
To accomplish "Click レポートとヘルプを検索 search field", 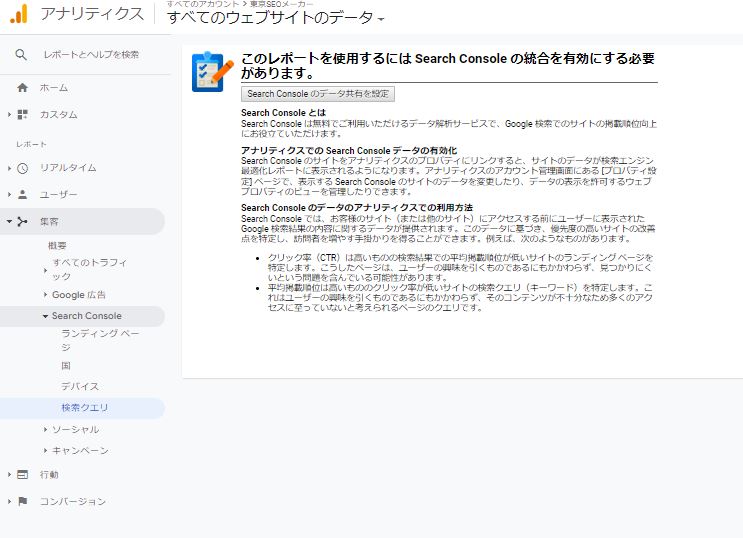I will click(91, 55).
